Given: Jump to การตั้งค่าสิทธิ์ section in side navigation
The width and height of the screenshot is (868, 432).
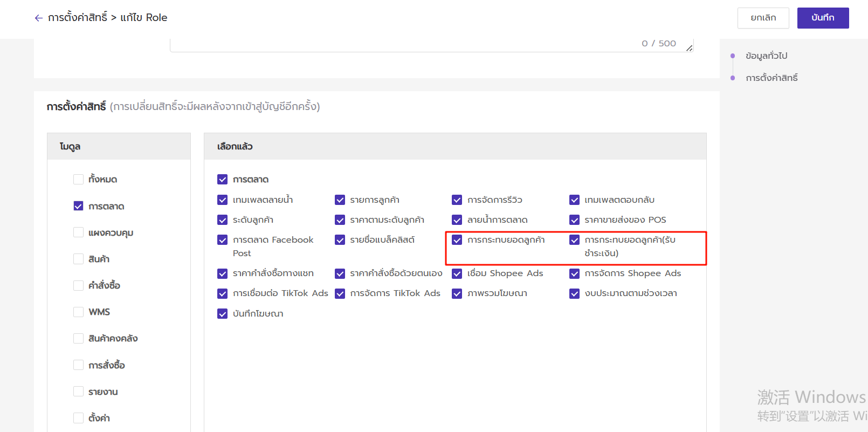Looking at the screenshot, I should (x=771, y=78).
